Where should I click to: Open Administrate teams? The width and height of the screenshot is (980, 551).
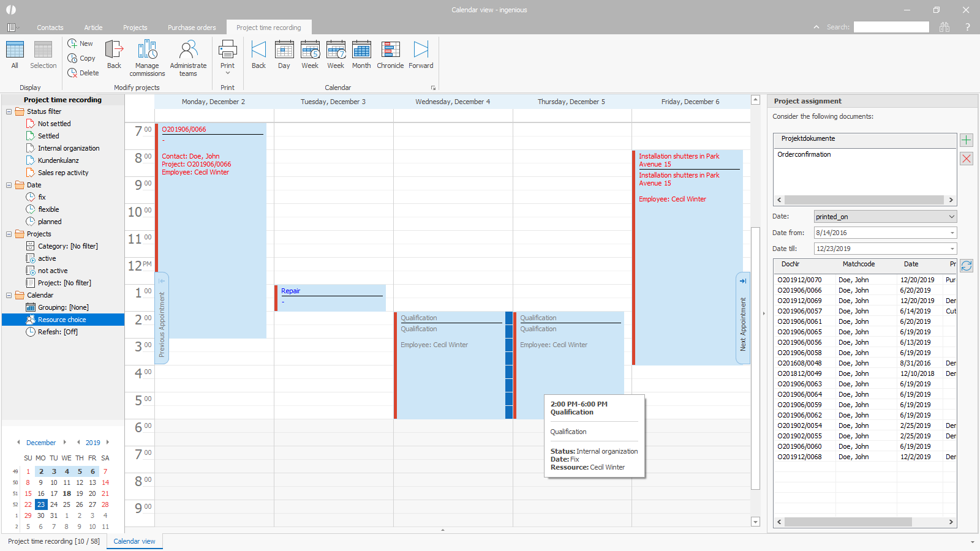188,58
